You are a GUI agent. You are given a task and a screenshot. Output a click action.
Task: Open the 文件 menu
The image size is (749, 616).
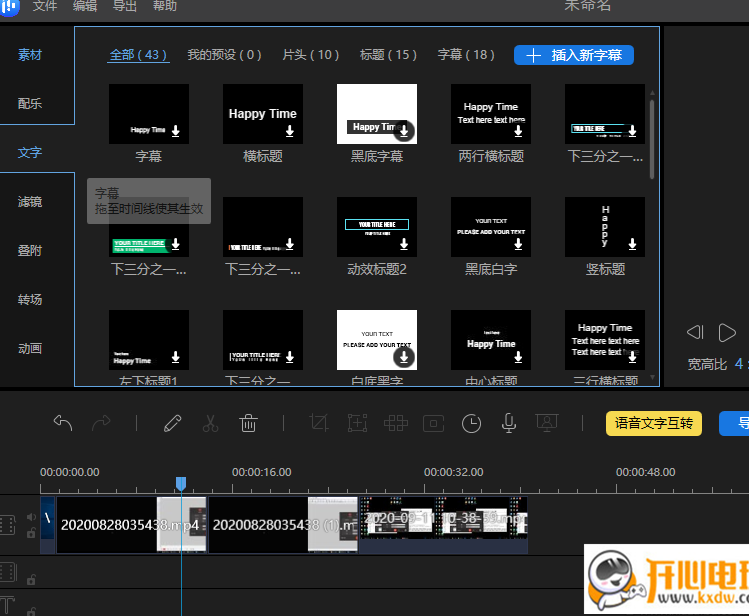45,6
